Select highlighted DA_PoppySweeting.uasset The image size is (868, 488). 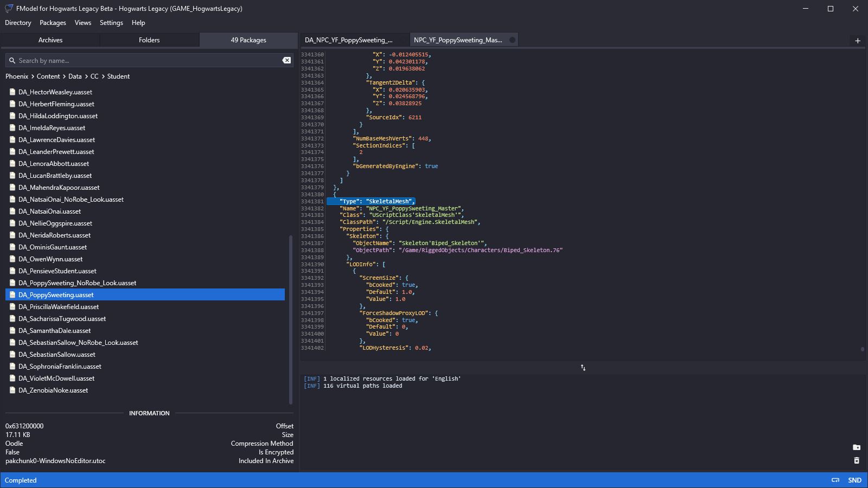[145, 295]
